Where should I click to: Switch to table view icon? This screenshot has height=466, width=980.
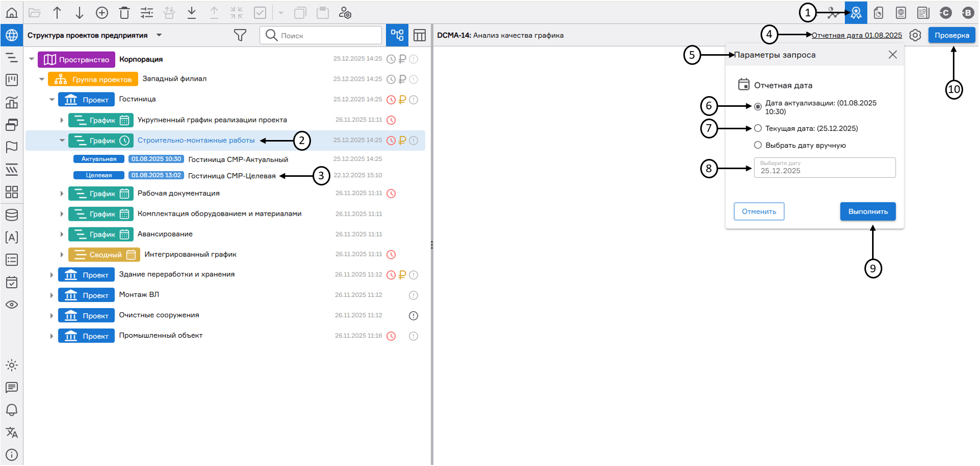click(419, 35)
